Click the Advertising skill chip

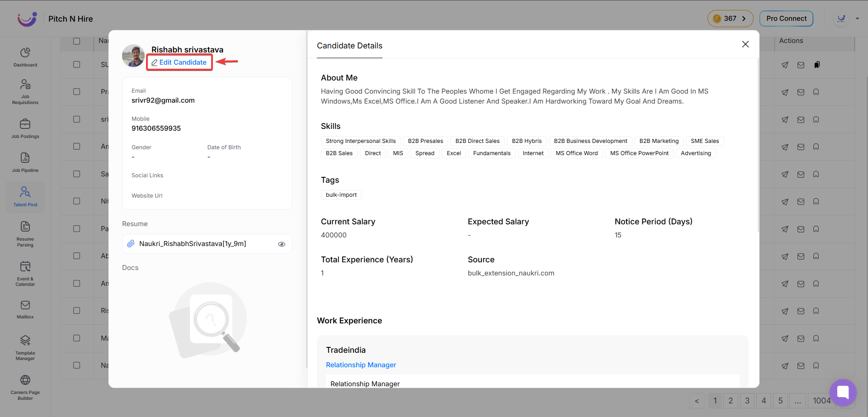point(696,153)
